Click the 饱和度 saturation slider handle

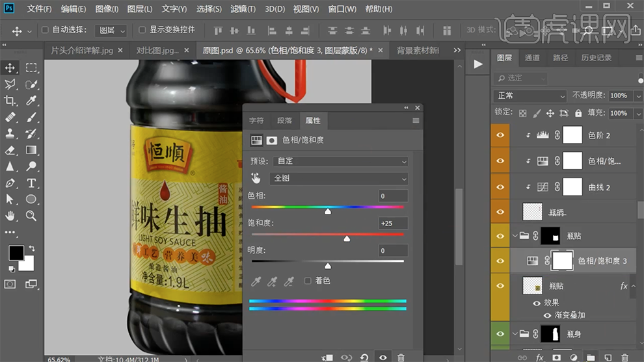pyautogui.click(x=347, y=239)
